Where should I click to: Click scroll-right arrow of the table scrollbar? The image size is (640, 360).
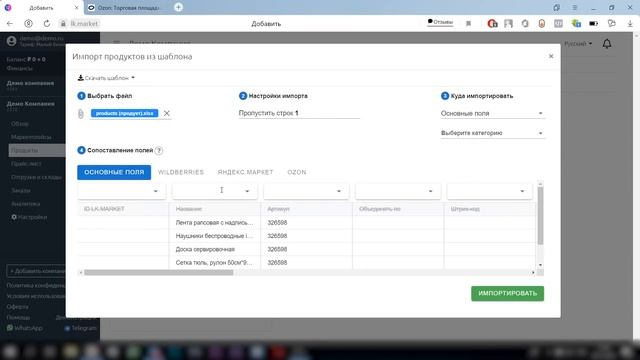(x=533, y=273)
